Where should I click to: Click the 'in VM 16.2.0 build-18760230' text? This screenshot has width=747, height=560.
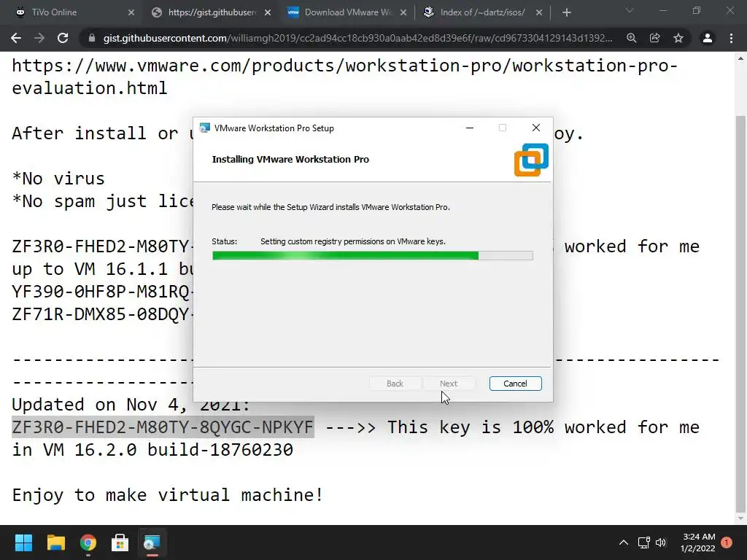tap(152, 449)
